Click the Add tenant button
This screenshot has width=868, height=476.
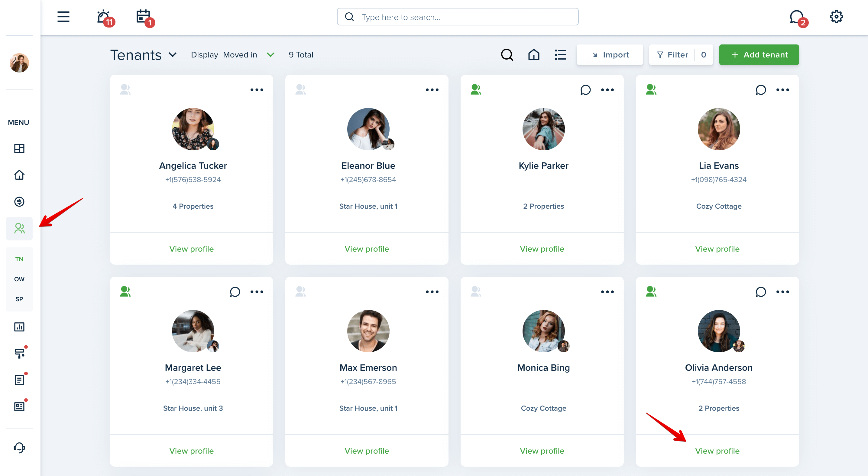click(x=759, y=55)
